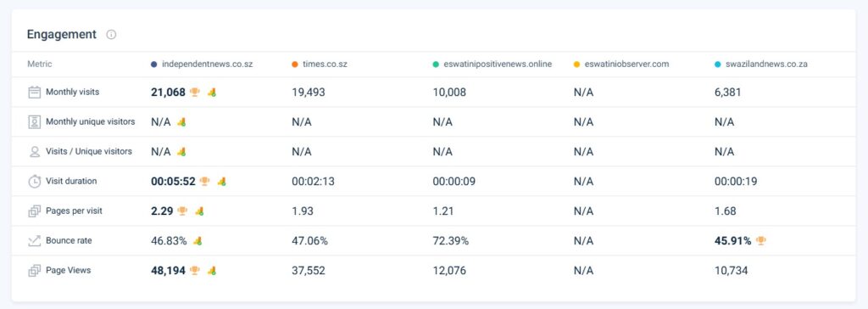The image size is (868, 309).
Task: Click the pages icon for Page Views
Action: pyautogui.click(x=34, y=271)
